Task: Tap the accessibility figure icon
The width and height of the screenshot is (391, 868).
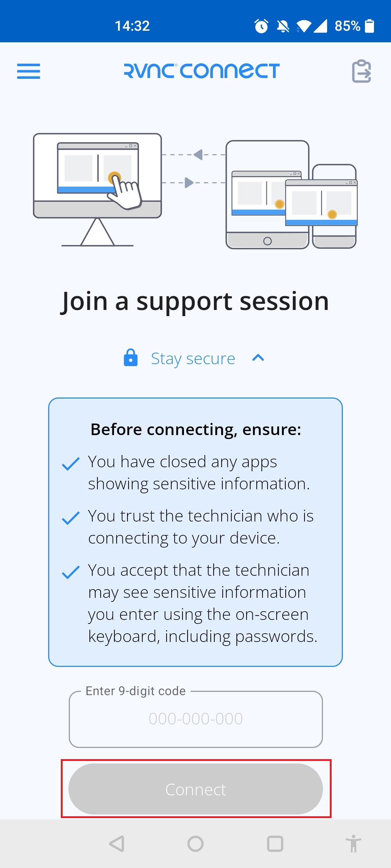Action: coord(353,844)
